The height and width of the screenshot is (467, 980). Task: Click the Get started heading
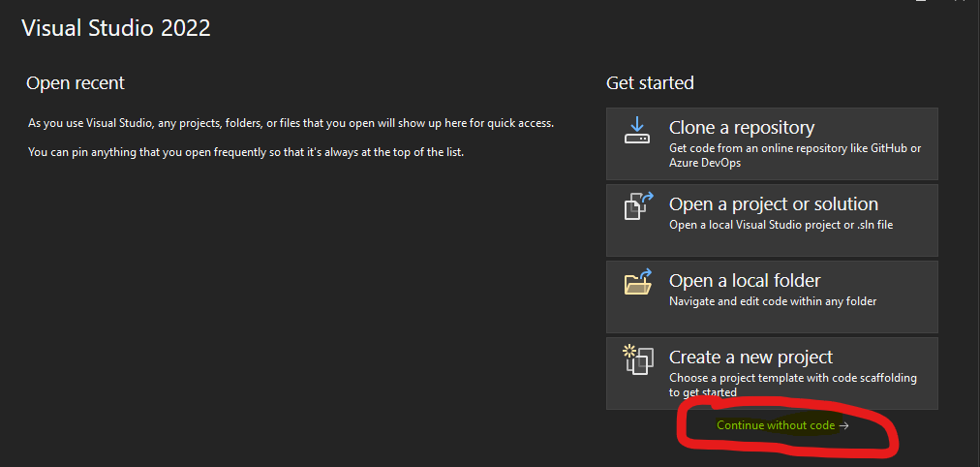coord(650,82)
